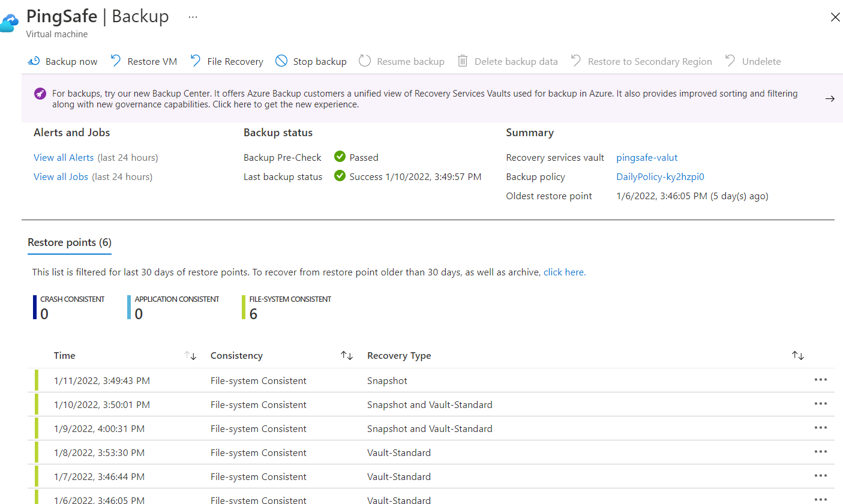Sort restore points by Consistency column
This screenshot has width=843, height=504.
click(x=347, y=356)
